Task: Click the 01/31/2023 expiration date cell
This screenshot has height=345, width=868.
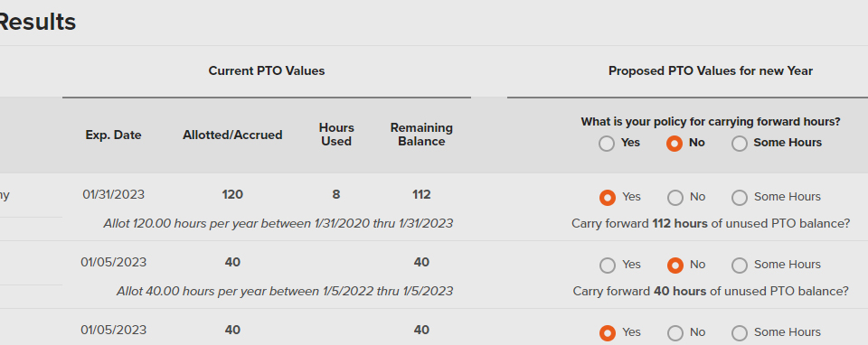Action: click(x=114, y=194)
